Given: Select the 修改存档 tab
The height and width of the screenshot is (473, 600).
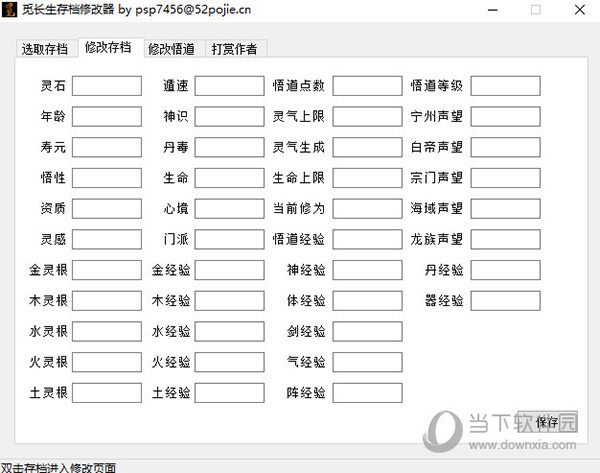Looking at the screenshot, I should pos(111,47).
